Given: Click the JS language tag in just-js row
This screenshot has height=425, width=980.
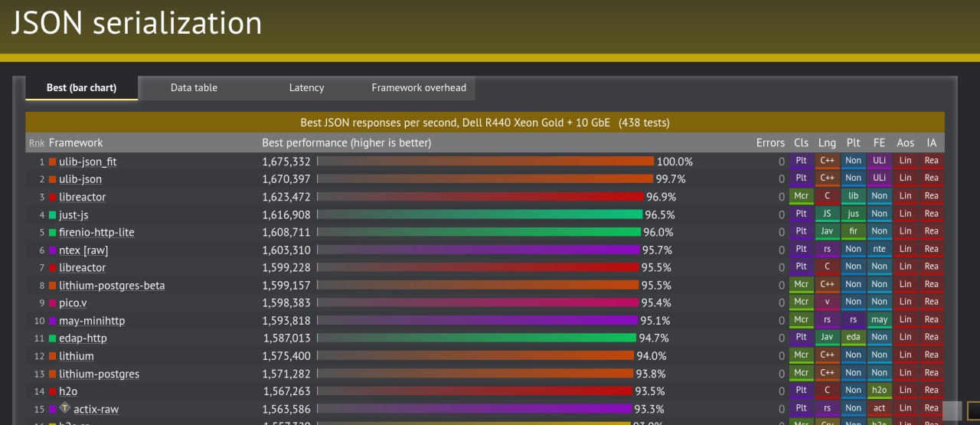Looking at the screenshot, I should tap(827, 214).
